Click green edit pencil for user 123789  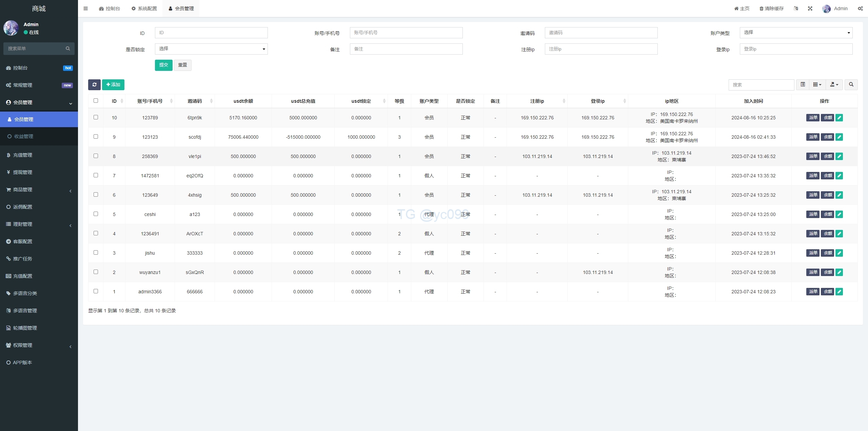click(x=839, y=118)
